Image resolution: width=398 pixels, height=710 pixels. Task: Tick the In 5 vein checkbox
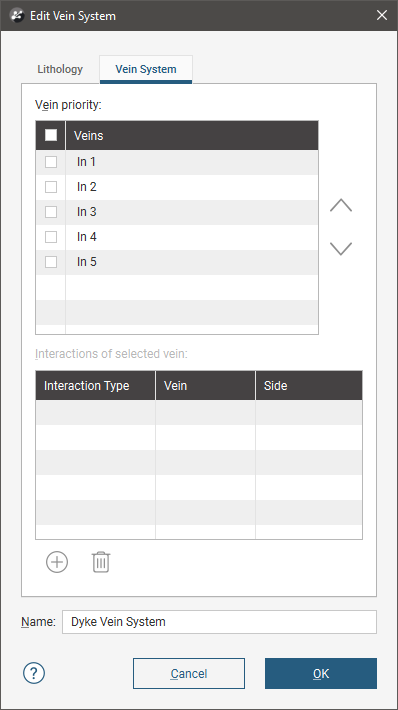pyautogui.click(x=51, y=262)
